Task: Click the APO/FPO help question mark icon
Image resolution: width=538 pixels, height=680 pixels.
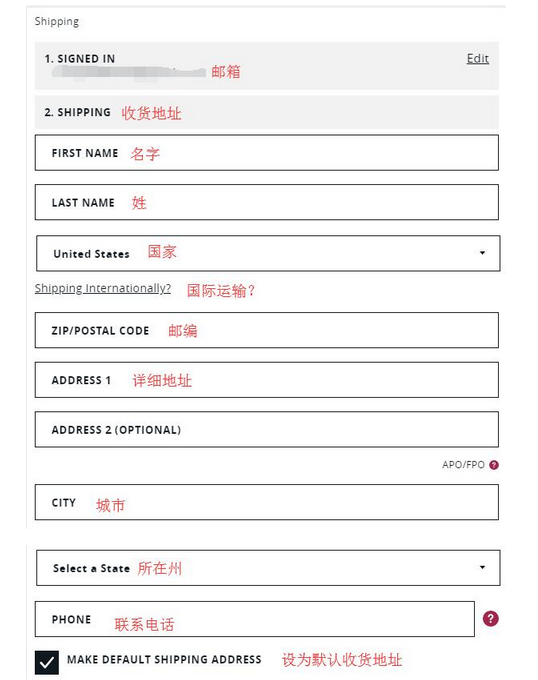Action: (494, 465)
